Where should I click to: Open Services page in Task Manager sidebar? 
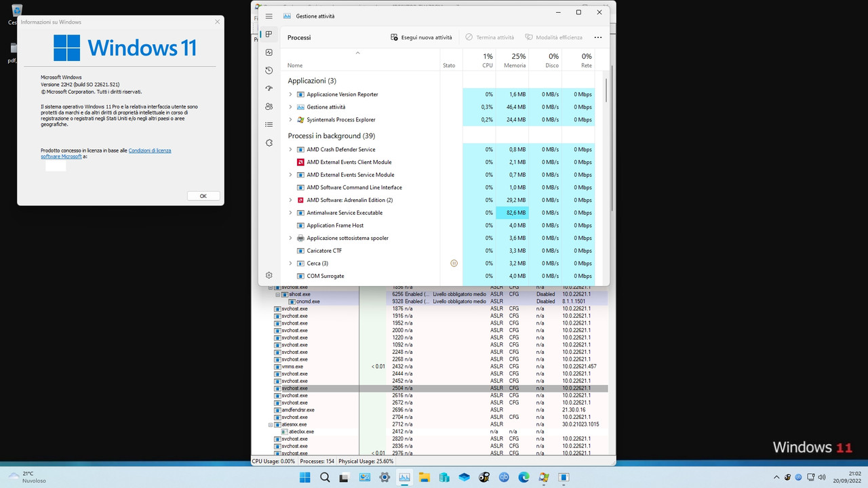269,143
